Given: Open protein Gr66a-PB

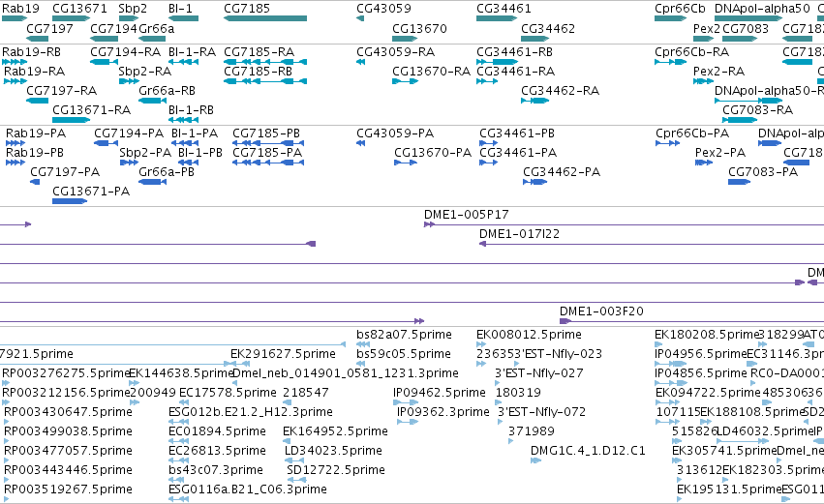Looking at the screenshot, I should click(167, 172).
